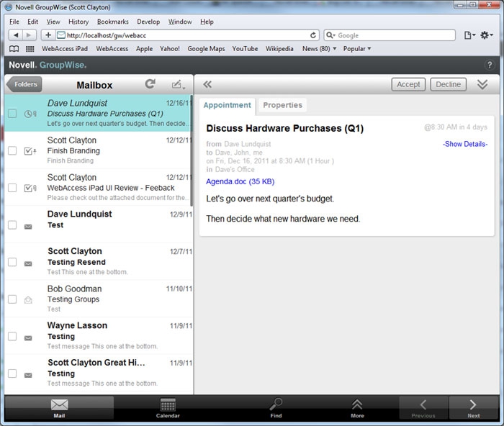Screen dimensions: 504x426
Task: Decline the appointment
Action: point(448,84)
